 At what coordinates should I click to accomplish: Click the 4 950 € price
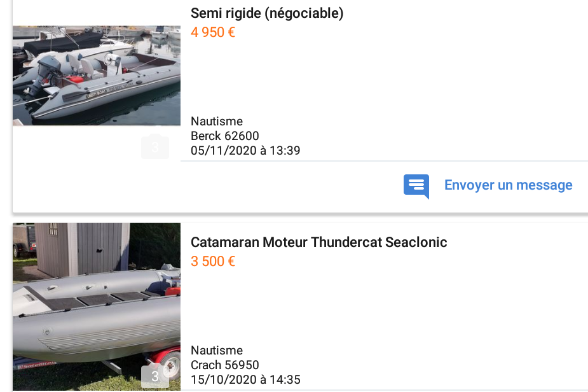click(x=213, y=32)
